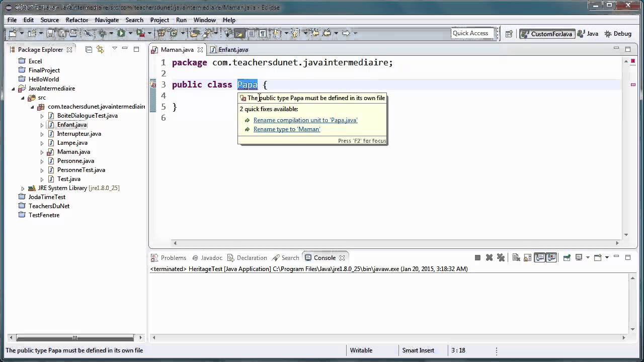
Task: Collapse the src folder node
Action: click(x=23, y=98)
